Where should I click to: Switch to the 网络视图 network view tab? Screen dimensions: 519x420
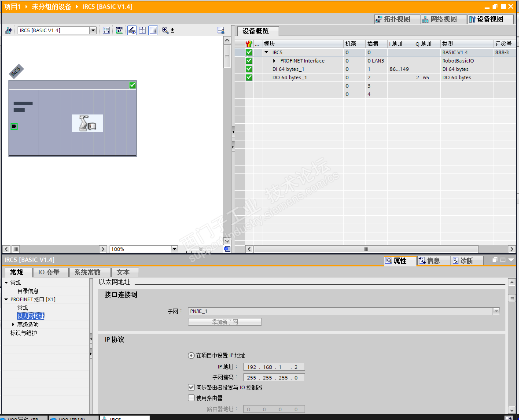coord(443,19)
